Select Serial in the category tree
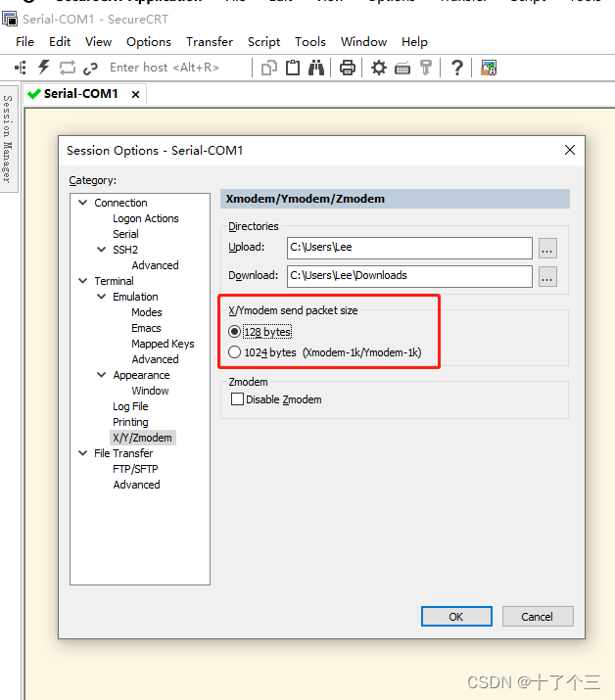615x700 pixels. tap(125, 234)
